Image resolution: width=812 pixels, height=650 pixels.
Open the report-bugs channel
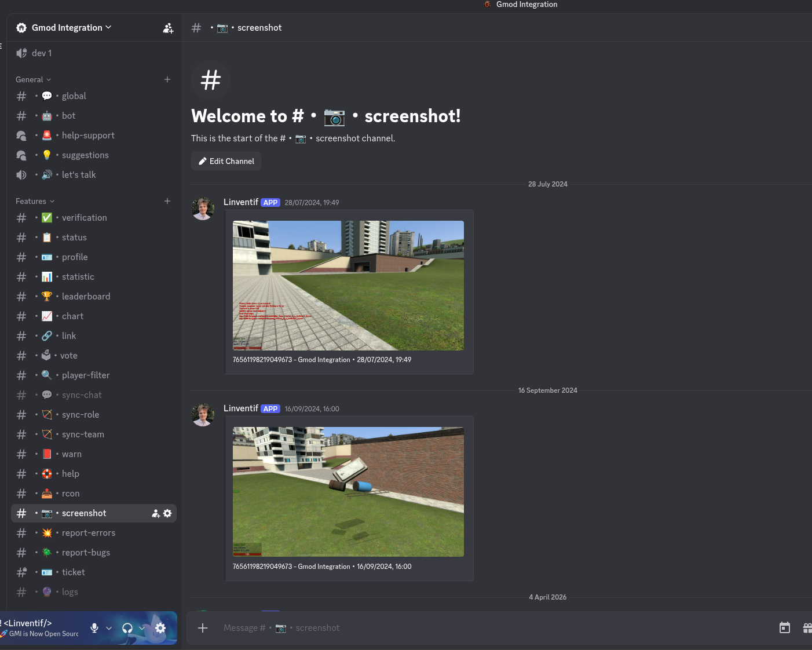(x=86, y=553)
